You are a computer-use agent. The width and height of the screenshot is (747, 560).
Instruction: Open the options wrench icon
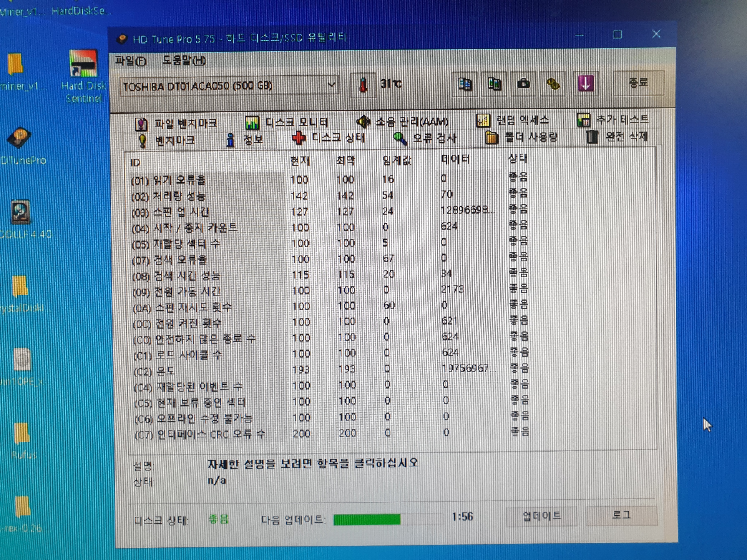pos(553,83)
